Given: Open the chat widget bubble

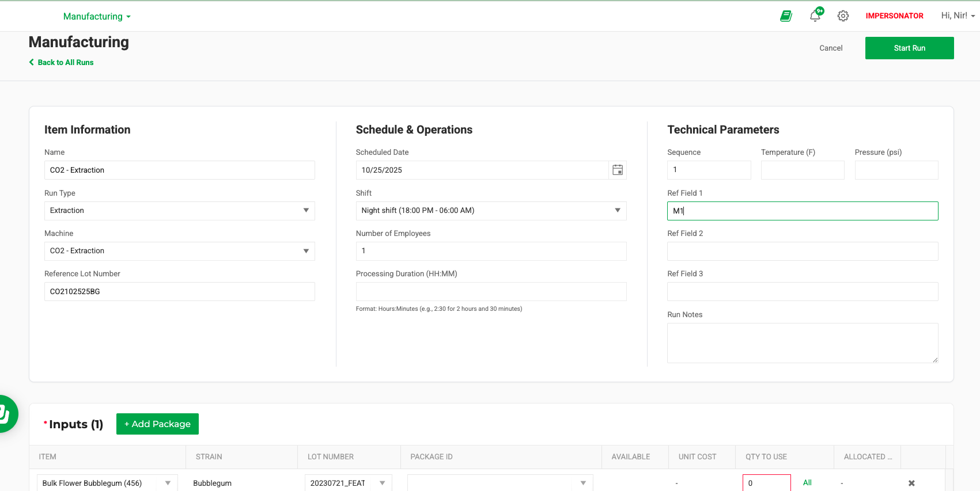Looking at the screenshot, I should [x=6, y=413].
